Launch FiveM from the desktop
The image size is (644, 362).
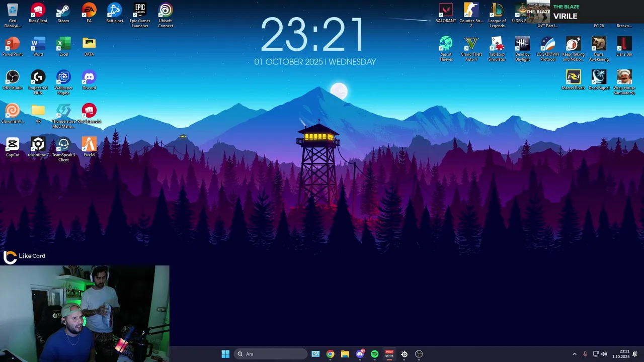tap(89, 147)
